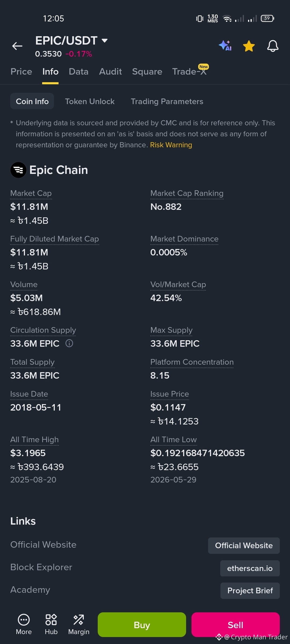Open the etherscan.io block explorer link
Viewport: 290px width, 644px height.
250,568
